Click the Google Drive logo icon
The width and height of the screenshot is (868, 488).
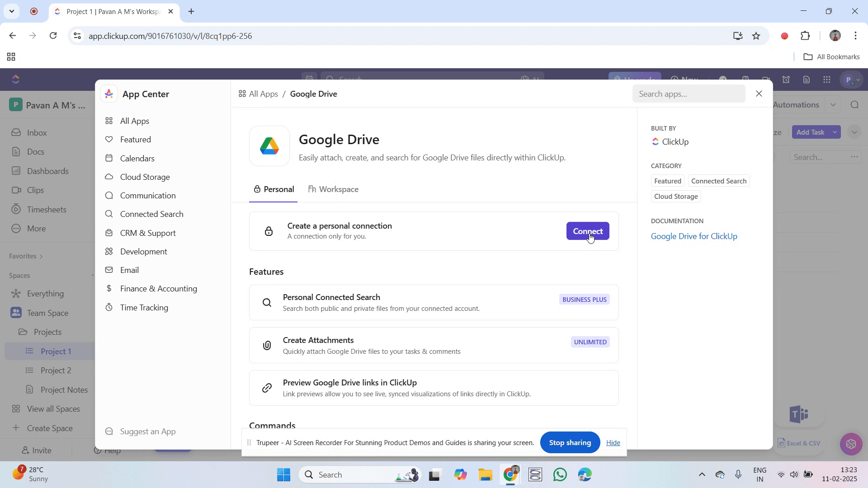(269, 146)
